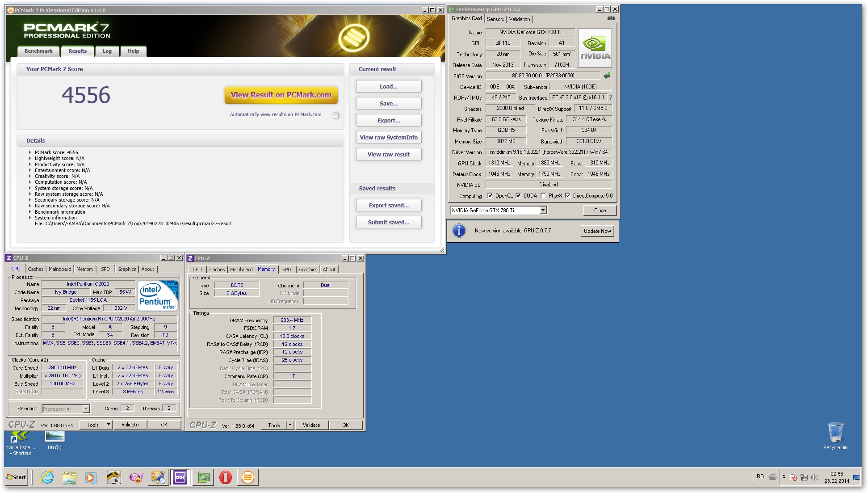This screenshot has width=868, height=493.
Task: Open the volume speaker tray icon
Action: [x=814, y=477]
